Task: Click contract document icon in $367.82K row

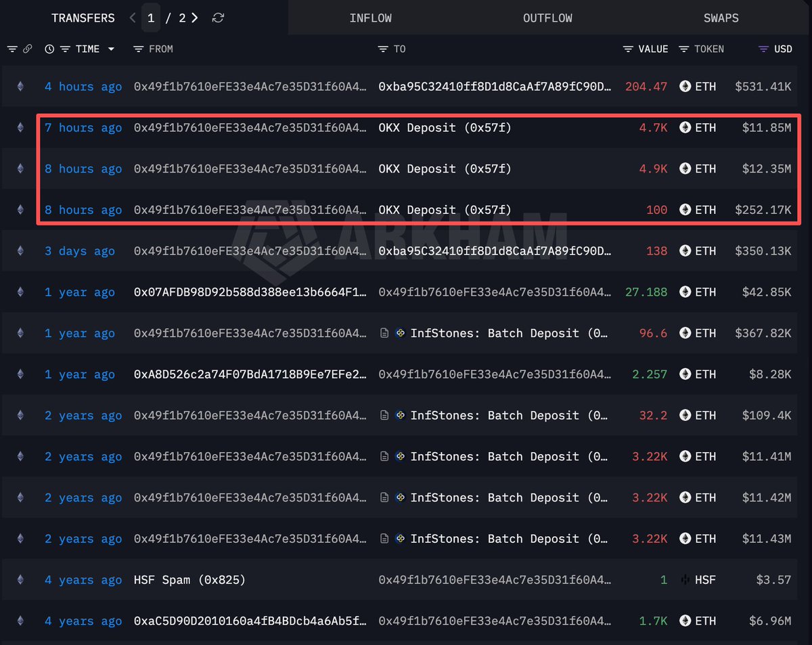Action: coord(384,334)
